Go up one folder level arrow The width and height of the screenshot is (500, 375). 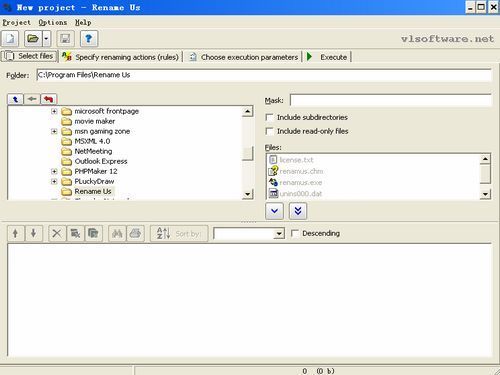coord(15,99)
